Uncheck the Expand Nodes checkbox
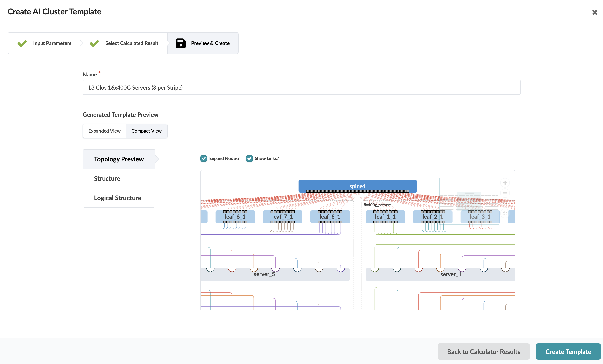603x364 pixels. point(204,158)
